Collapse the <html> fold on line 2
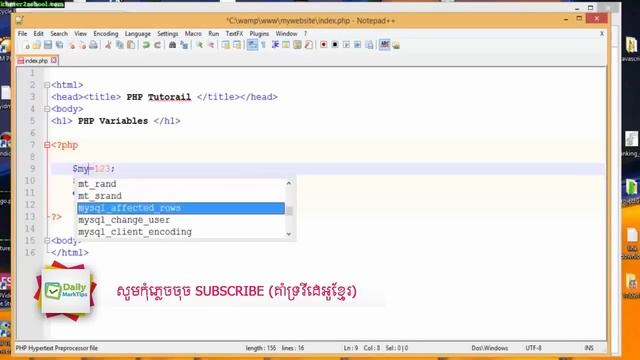Screen dimensions: 640x360 (47, 85)
